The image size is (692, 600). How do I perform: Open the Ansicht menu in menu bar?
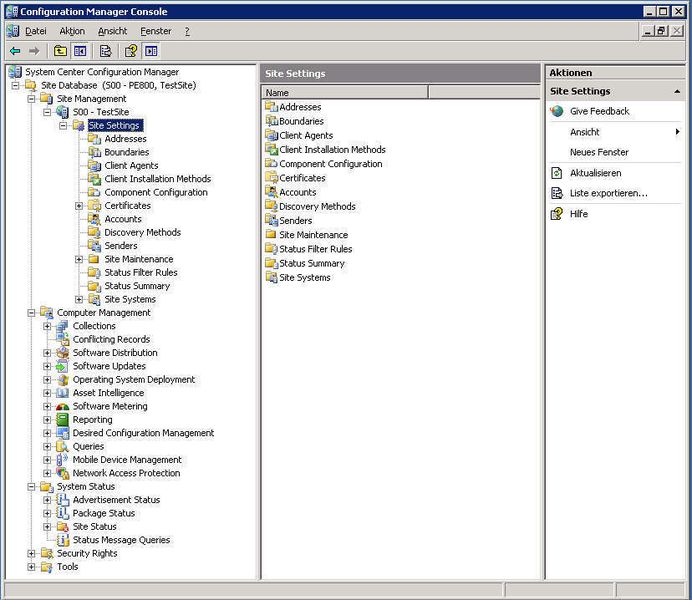click(x=113, y=31)
